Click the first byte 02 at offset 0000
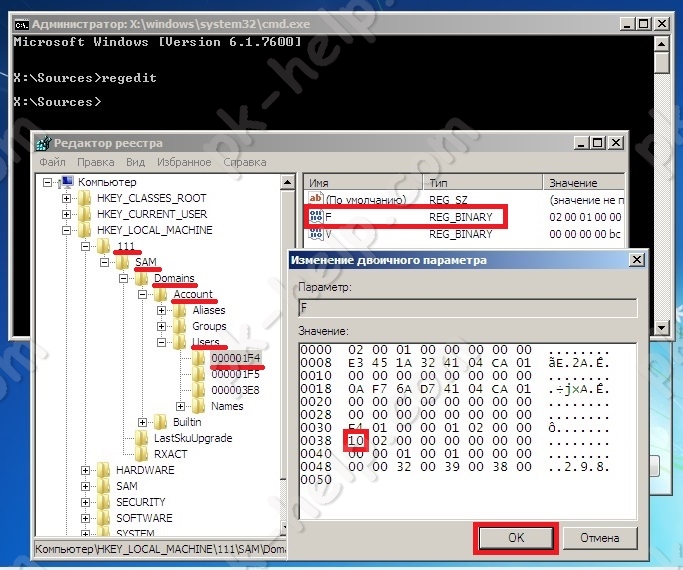The width and height of the screenshot is (683, 570). (x=356, y=350)
